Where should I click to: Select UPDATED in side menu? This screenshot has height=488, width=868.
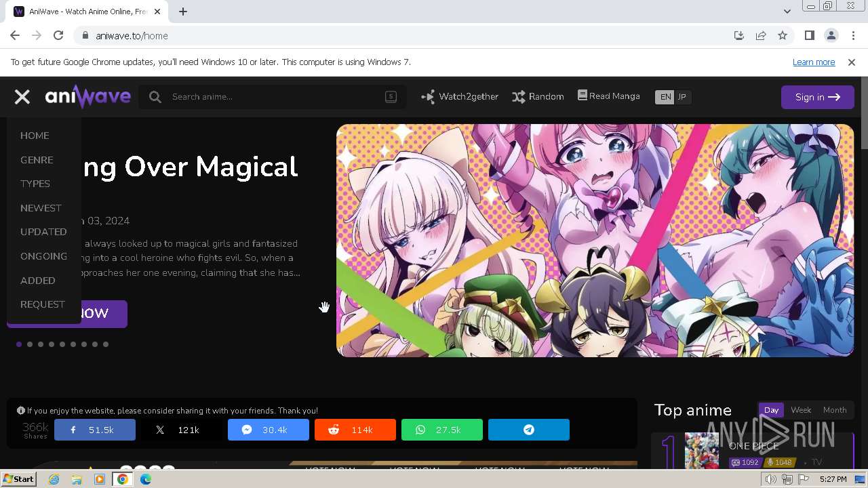(43, 232)
